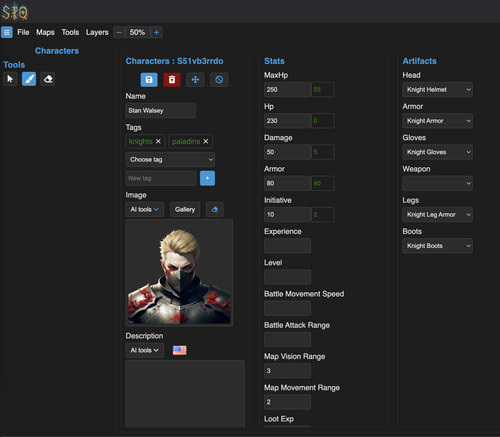The height and width of the screenshot is (437, 500).
Task: Open Head artifact Knight Helmet dropdown
Action: pos(437,89)
